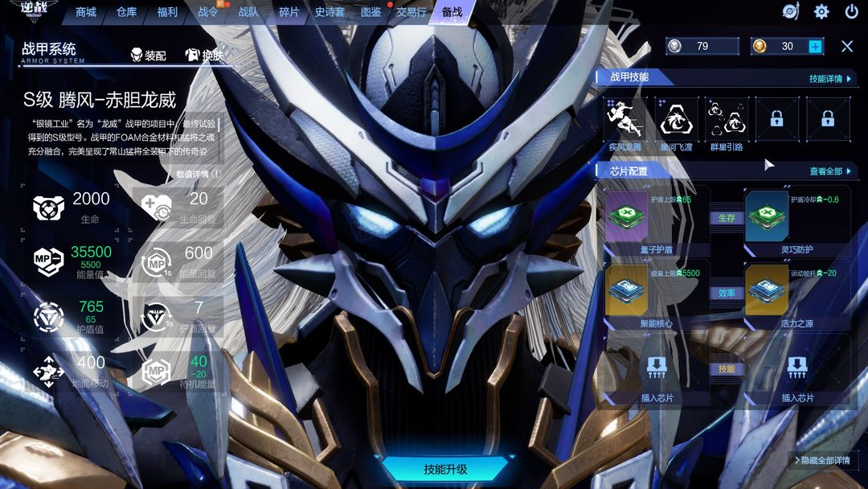Expand 查看全部 chip list
This screenshot has height=489, width=868.
tap(830, 171)
